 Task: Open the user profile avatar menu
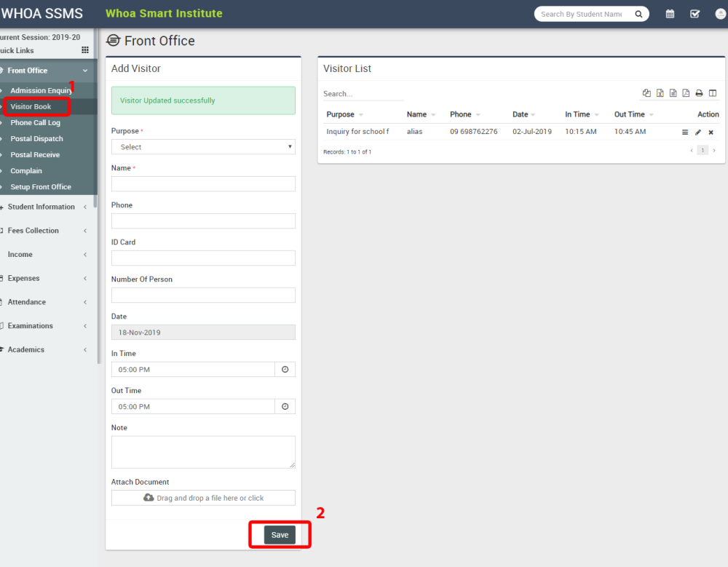click(x=720, y=13)
